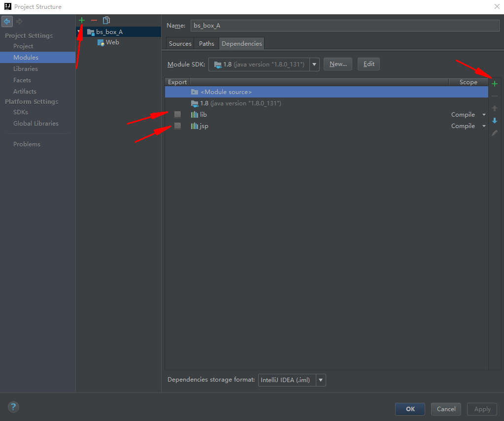Copy the selected module
The width and height of the screenshot is (504, 421).
click(x=106, y=20)
